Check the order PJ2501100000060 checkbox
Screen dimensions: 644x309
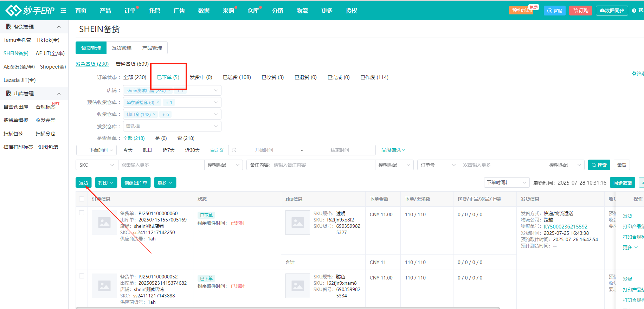click(82, 213)
